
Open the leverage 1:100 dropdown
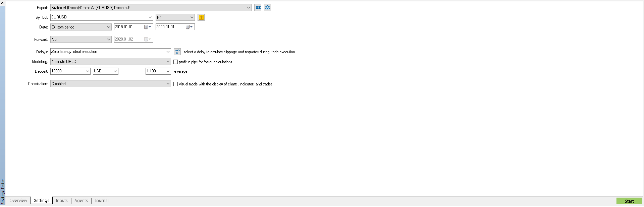pyautogui.click(x=168, y=71)
